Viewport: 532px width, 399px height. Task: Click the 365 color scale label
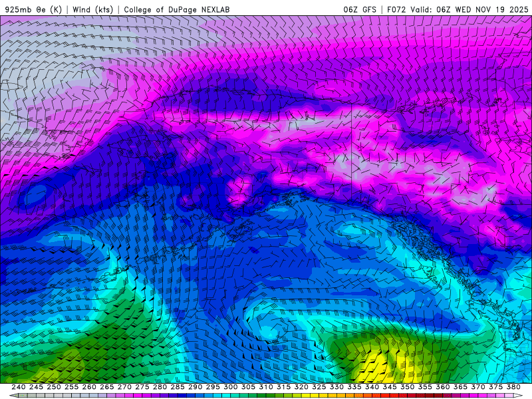click(x=460, y=387)
